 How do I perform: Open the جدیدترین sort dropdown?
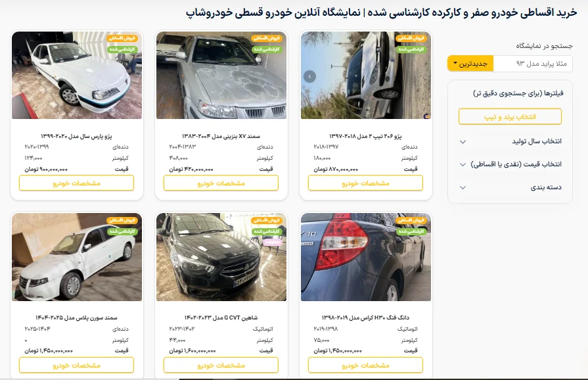(470, 64)
